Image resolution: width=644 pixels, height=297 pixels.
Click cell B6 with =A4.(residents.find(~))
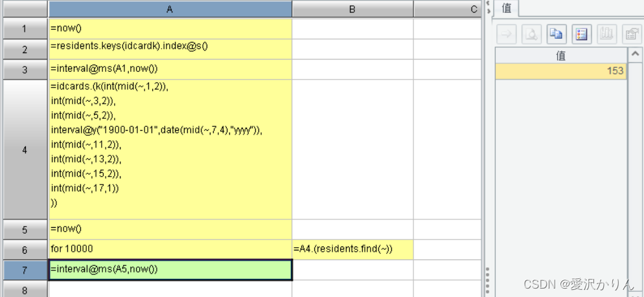point(353,250)
